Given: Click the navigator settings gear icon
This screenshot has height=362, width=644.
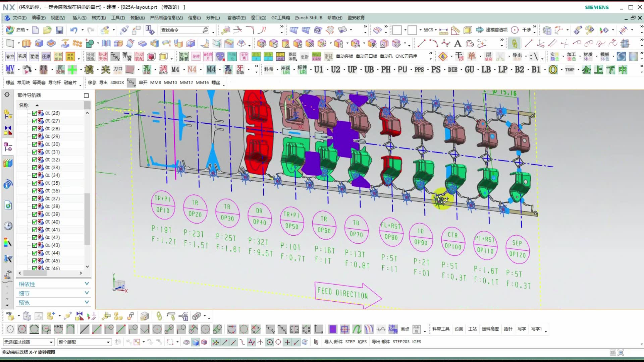Looking at the screenshot, I should tap(7, 95).
